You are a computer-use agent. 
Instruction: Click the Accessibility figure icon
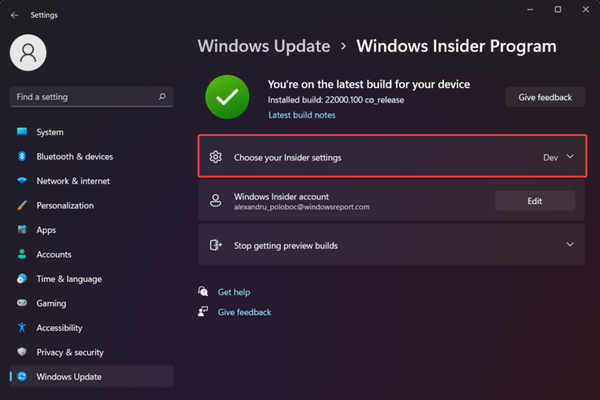21,328
